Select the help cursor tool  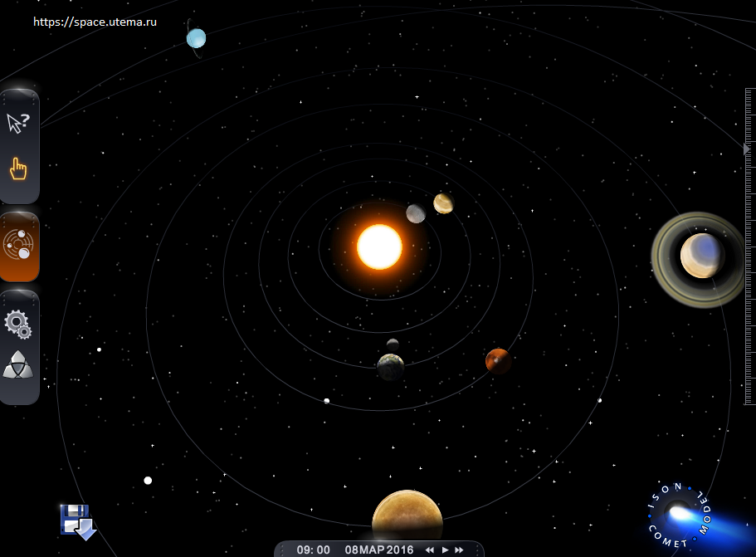18,124
